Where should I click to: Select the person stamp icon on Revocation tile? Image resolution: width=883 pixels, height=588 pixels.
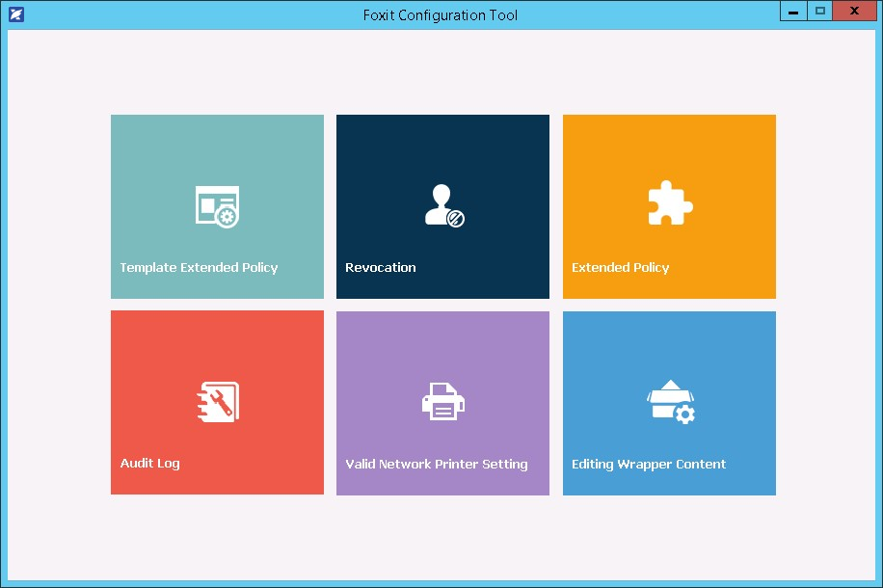point(442,205)
